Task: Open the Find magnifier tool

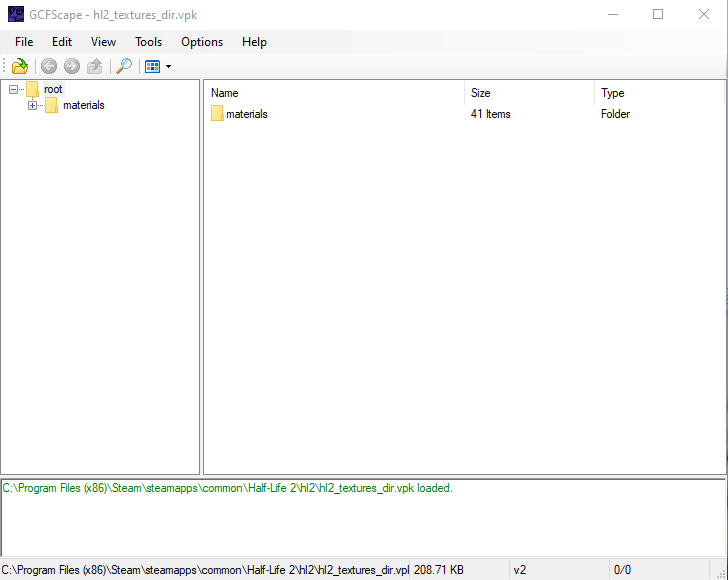Action: (124, 66)
